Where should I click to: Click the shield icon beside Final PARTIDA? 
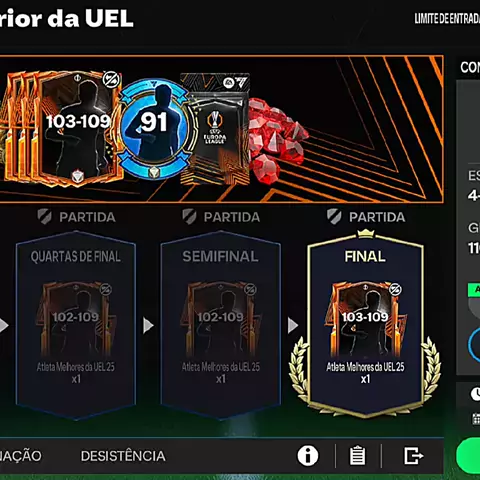pyautogui.click(x=334, y=217)
